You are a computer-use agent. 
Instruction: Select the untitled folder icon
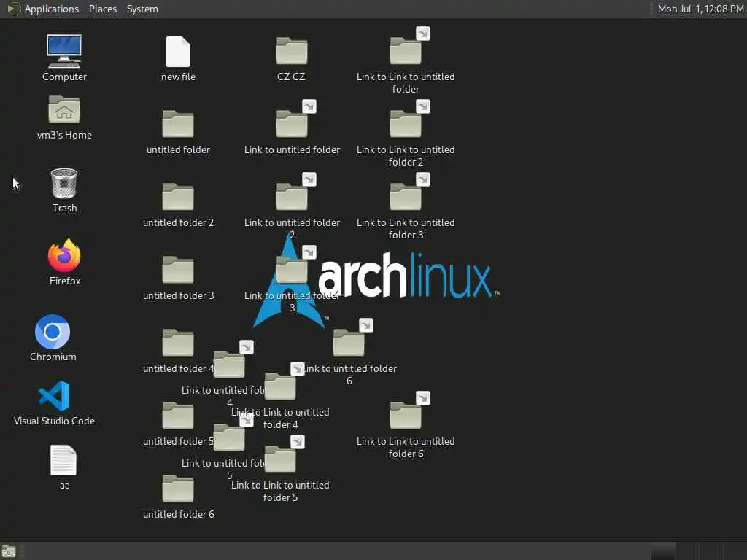click(178, 124)
